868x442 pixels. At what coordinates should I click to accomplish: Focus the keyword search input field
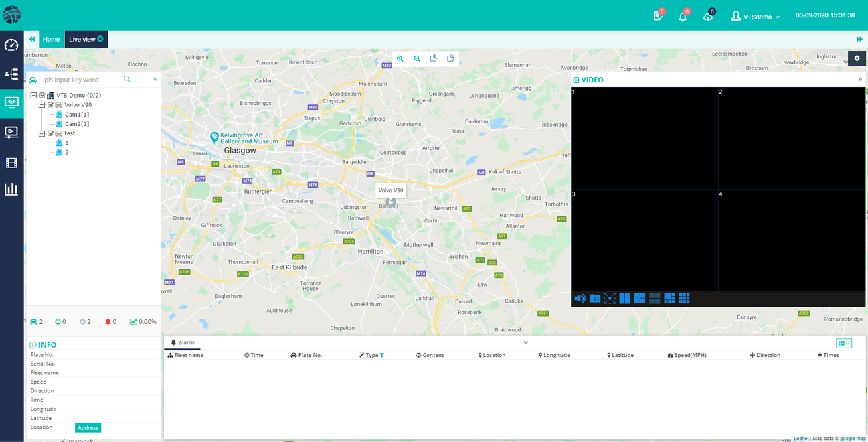click(80, 80)
